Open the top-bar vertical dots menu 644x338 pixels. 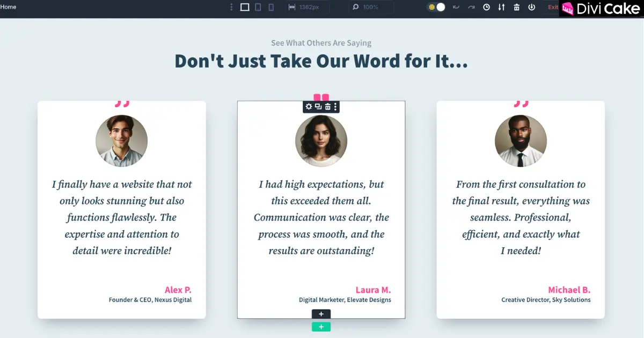pyautogui.click(x=231, y=7)
